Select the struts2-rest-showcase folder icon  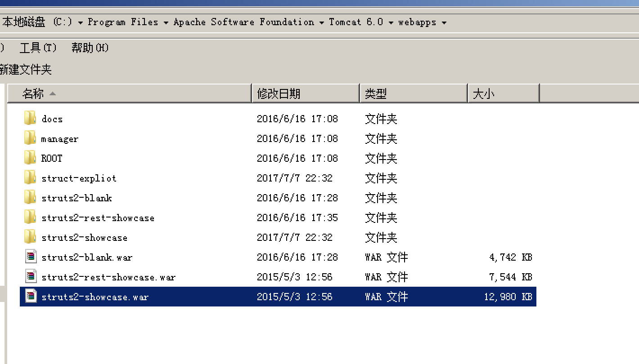pos(30,218)
